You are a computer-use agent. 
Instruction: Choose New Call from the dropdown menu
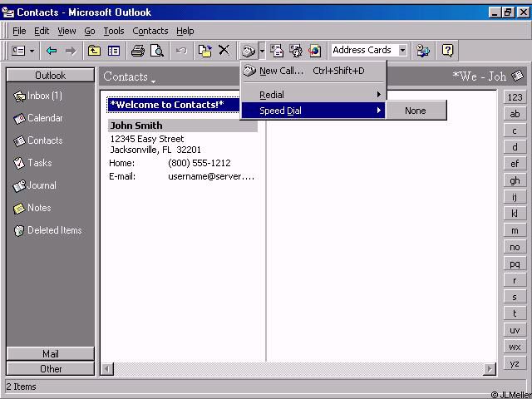click(313, 71)
